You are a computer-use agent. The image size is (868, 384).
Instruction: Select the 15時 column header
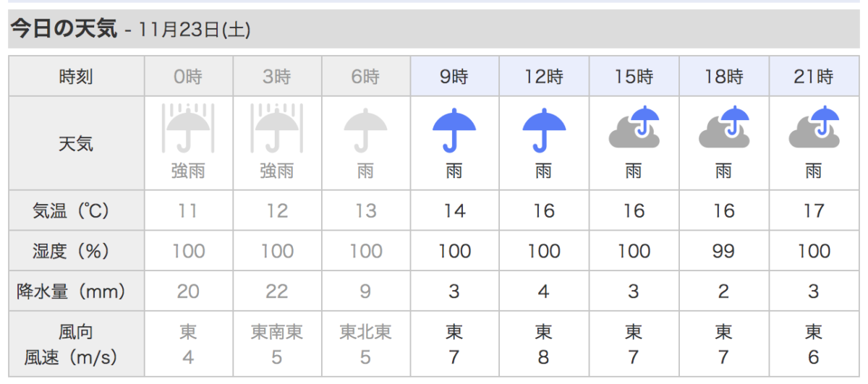pos(634,76)
